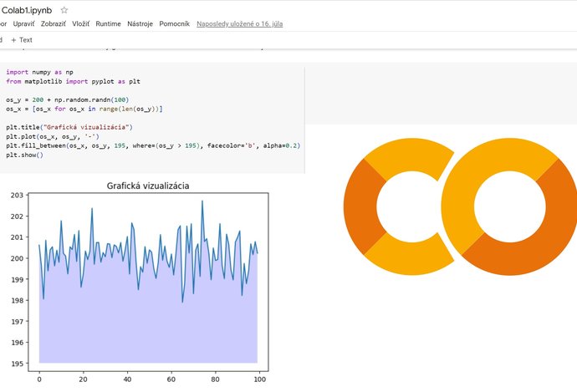The image size is (577, 392).
Task: Click the Naposledy uložené link
Action: pyautogui.click(x=239, y=24)
